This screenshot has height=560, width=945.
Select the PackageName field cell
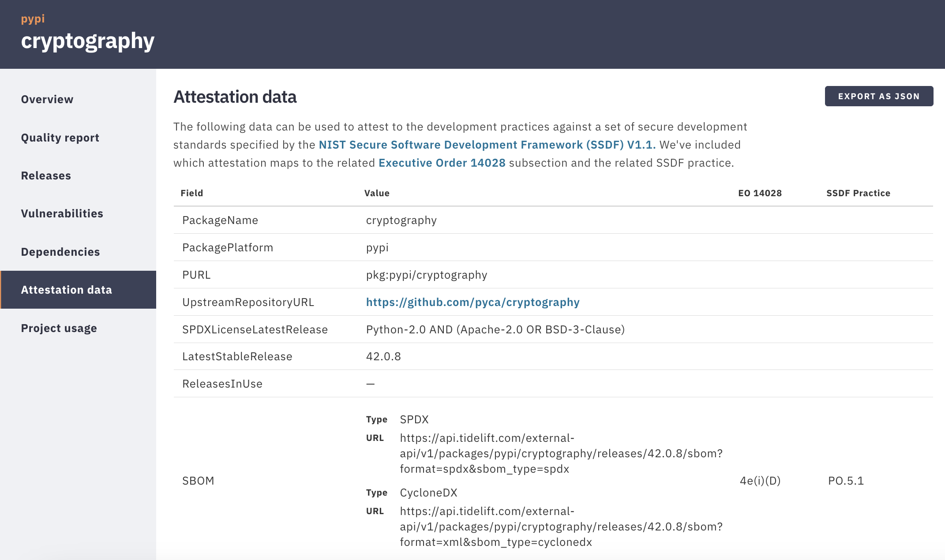pos(220,220)
